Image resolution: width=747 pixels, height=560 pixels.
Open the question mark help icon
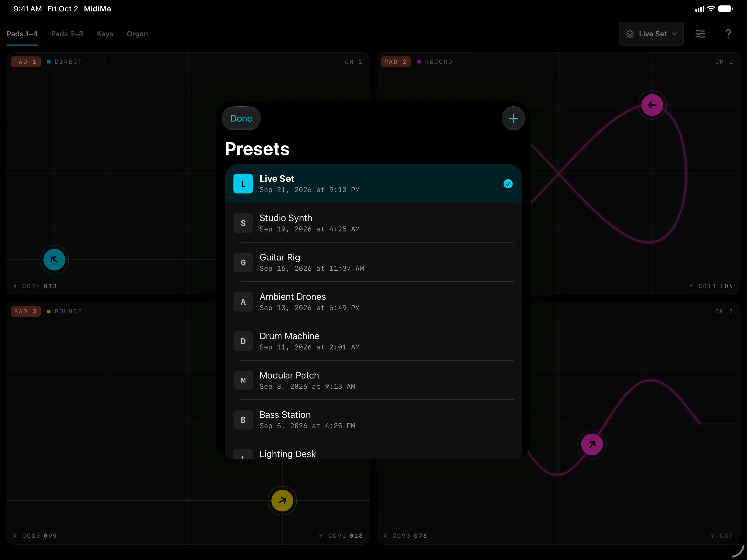pos(729,34)
